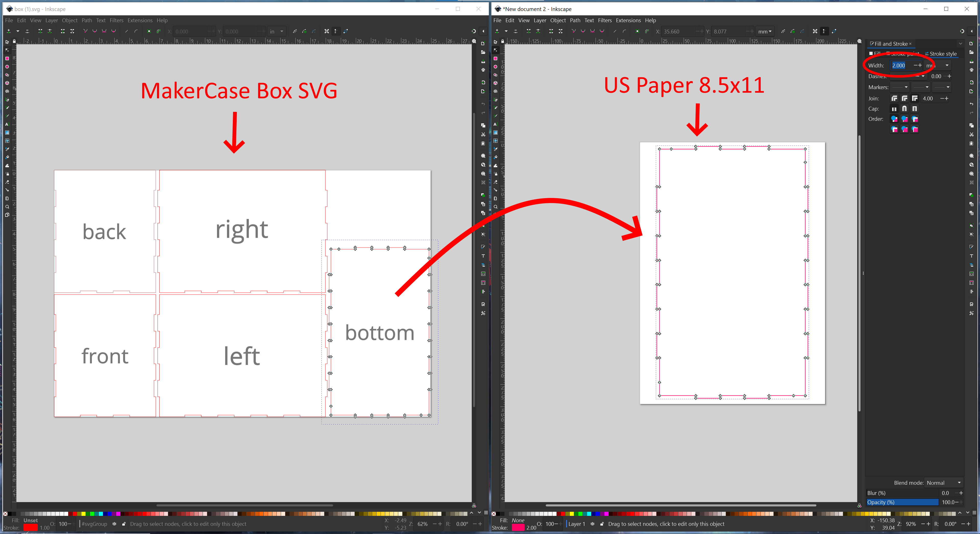Switch to the Stroke style tab
The width and height of the screenshot is (980, 534).
(943, 54)
